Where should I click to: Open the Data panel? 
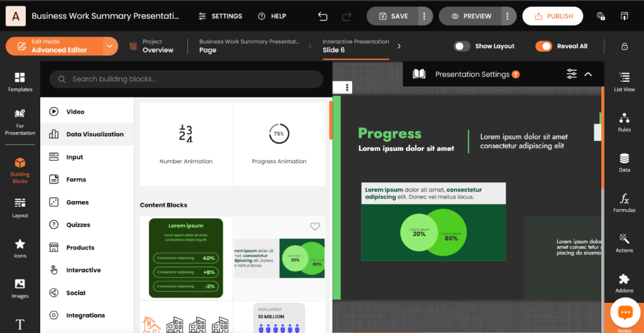click(625, 162)
